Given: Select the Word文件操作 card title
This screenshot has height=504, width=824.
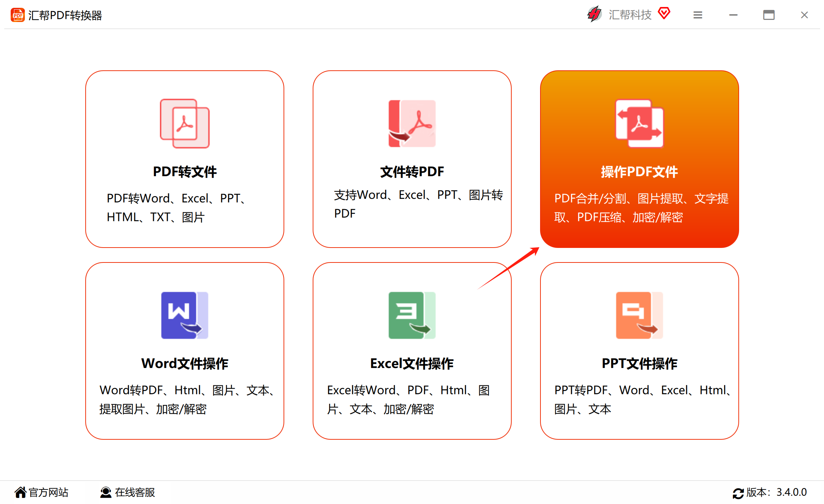Looking at the screenshot, I should [185, 364].
